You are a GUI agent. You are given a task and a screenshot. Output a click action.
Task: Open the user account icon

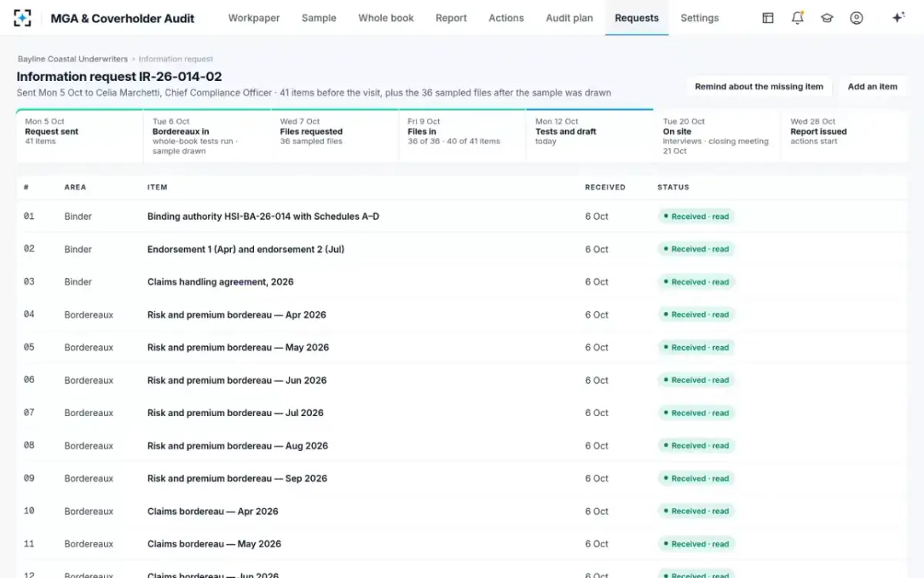click(x=856, y=18)
